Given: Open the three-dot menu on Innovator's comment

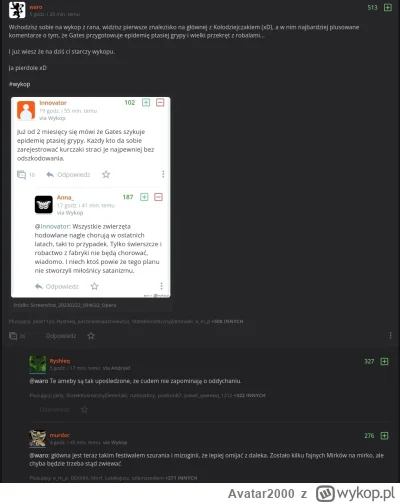Looking at the screenshot, I should (x=163, y=174).
